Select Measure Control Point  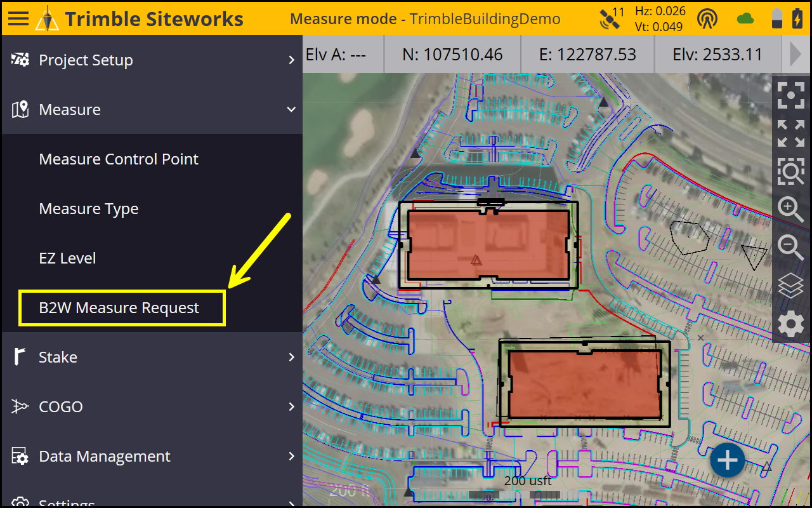click(x=119, y=159)
